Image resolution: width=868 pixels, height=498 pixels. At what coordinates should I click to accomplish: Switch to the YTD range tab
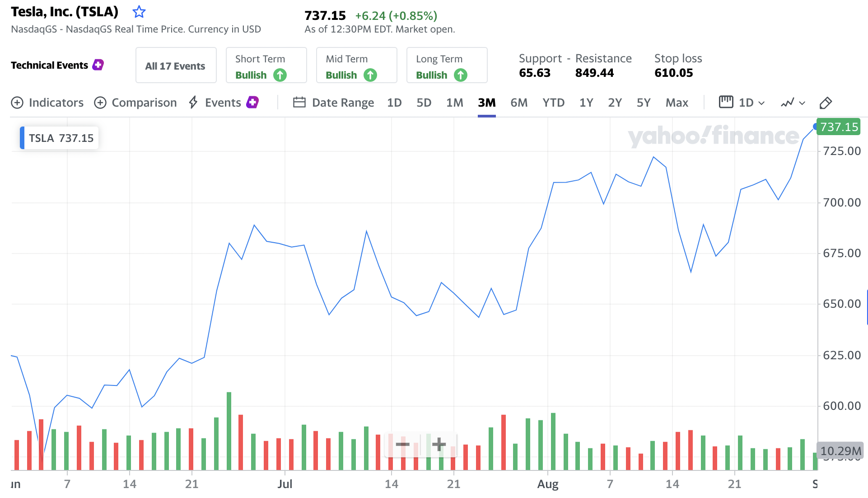(x=553, y=103)
